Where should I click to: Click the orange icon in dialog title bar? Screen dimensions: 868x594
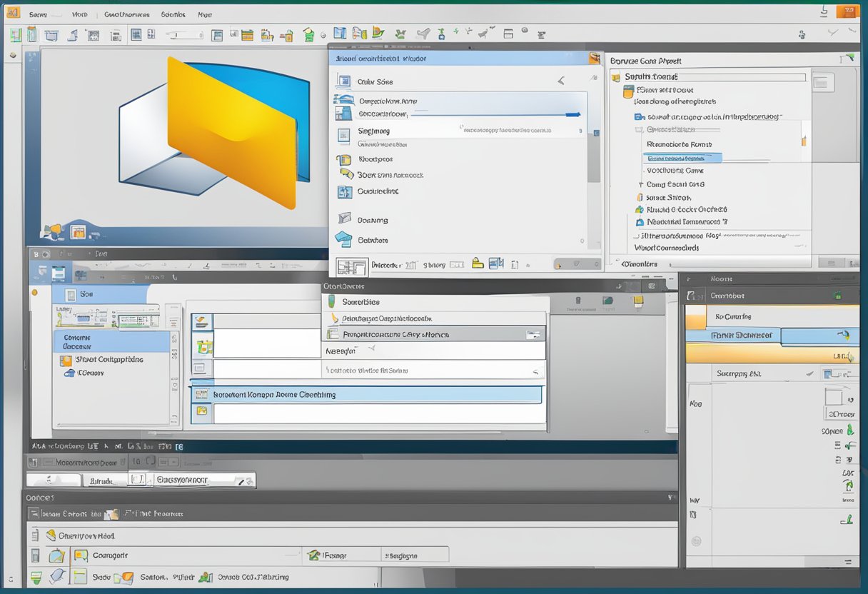[594, 59]
